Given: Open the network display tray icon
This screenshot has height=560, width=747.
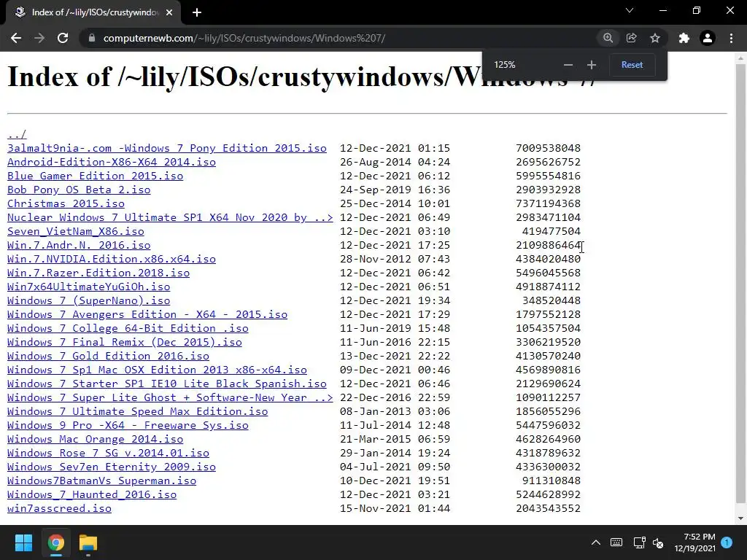Looking at the screenshot, I should (x=639, y=542).
